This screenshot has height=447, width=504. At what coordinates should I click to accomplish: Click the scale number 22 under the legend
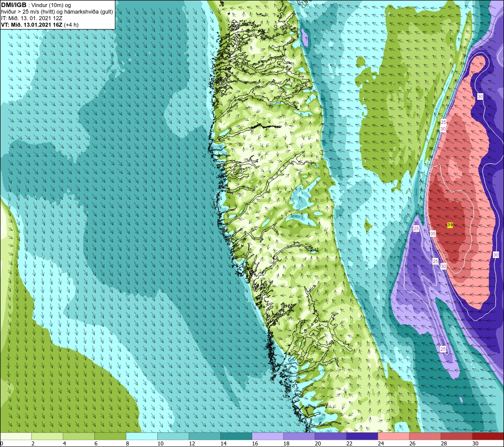pyautogui.click(x=349, y=443)
